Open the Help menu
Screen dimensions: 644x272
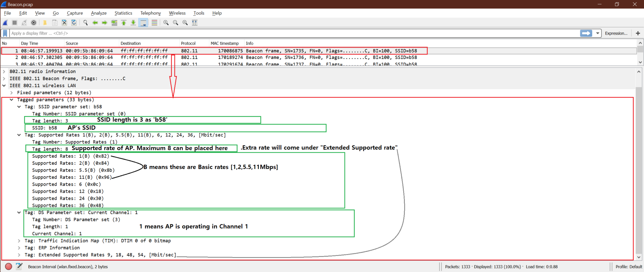pyautogui.click(x=217, y=13)
